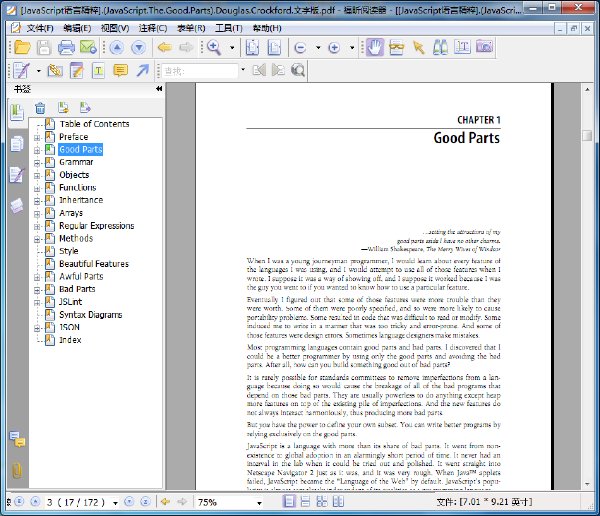Open the 视图(V) menu
600x516 pixels.
pyautogui.click(x=115, y=28)
